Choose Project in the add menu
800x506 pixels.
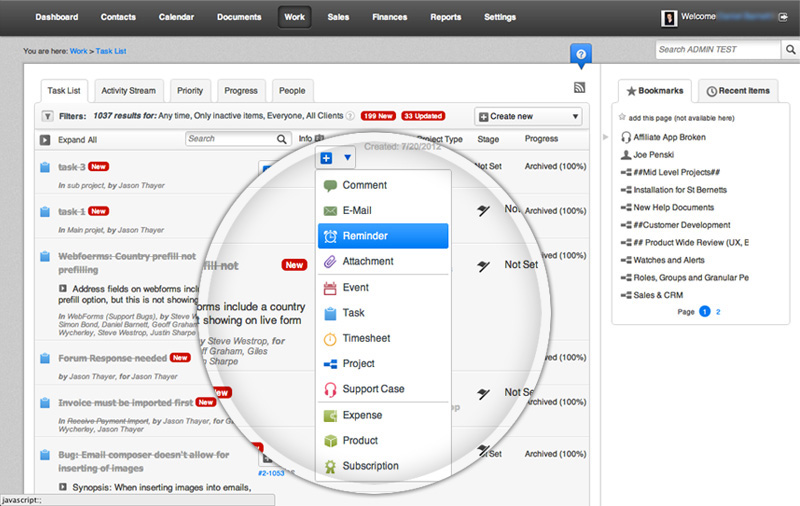(x=383, y=364)
